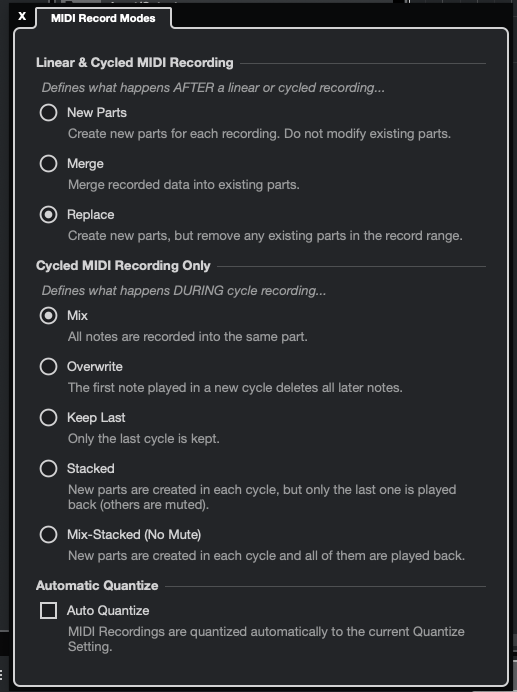Choose Mix-Stacked (No Mute) mode
Viewport: 517px width, 692px height.
[x=49, y=534]
